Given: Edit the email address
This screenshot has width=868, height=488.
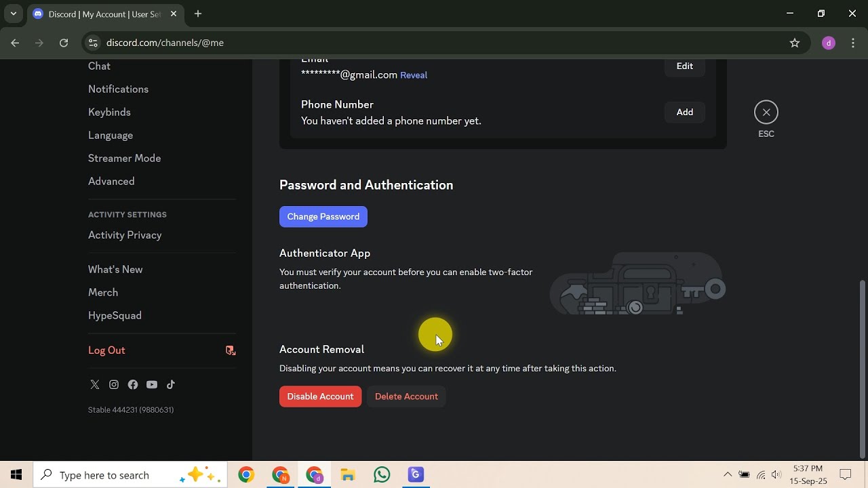Looking at the screenshot, I should tap(685, 66).
